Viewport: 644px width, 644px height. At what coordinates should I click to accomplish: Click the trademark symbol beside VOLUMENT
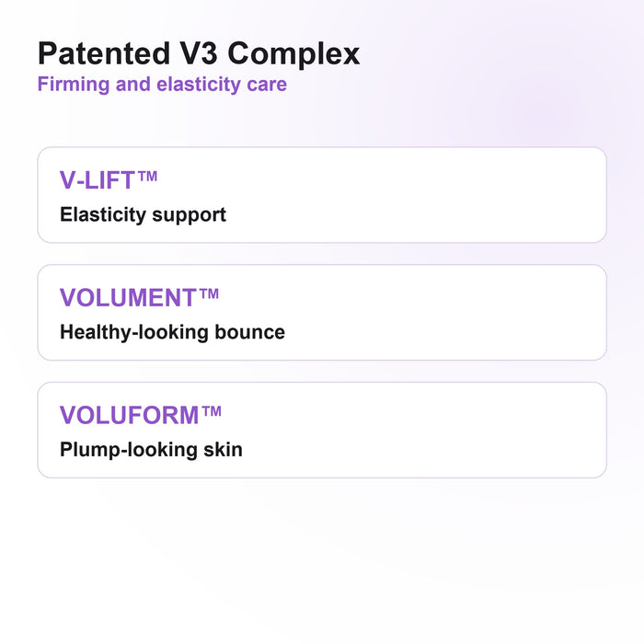(209, 293)
